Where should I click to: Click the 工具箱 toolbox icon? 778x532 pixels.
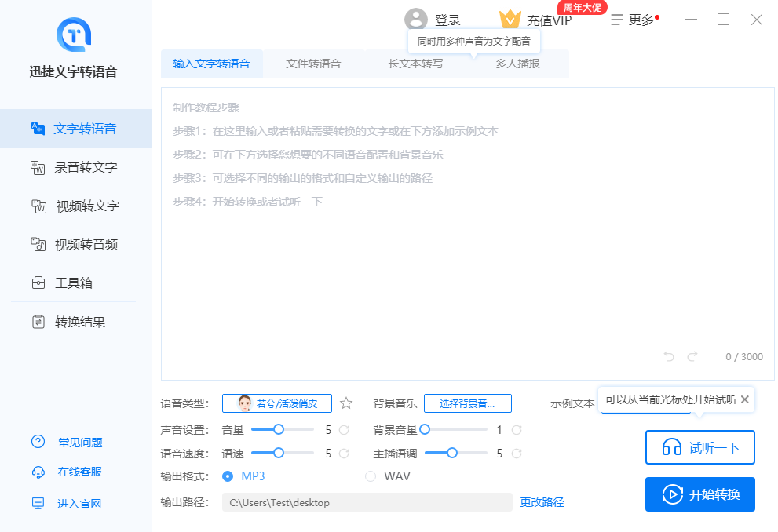tap(38, 282)
